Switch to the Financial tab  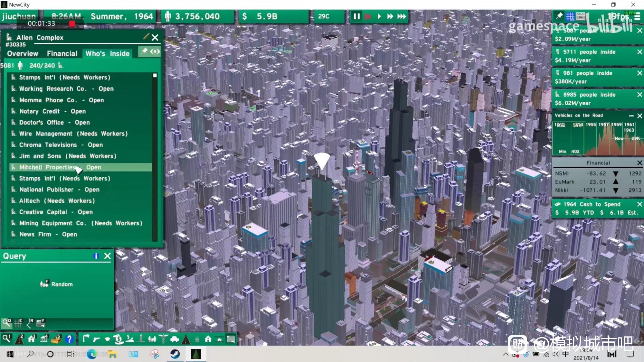pyautogui.click(x=62, y=54)
